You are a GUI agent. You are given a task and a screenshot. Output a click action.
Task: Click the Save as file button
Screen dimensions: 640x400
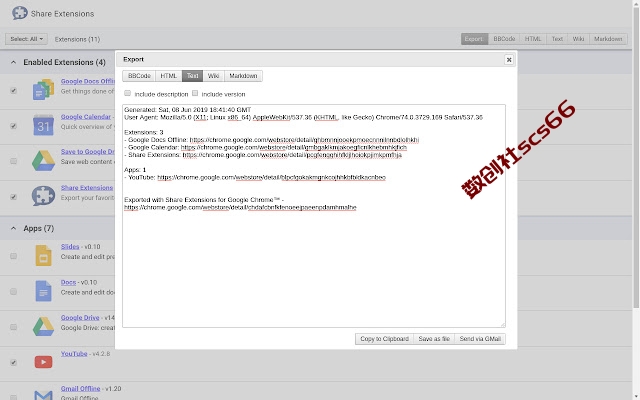tap(434, 339)
